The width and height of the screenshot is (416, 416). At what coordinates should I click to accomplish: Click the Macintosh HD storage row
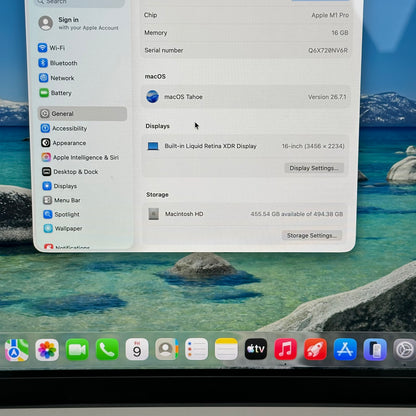click(245, 214)
